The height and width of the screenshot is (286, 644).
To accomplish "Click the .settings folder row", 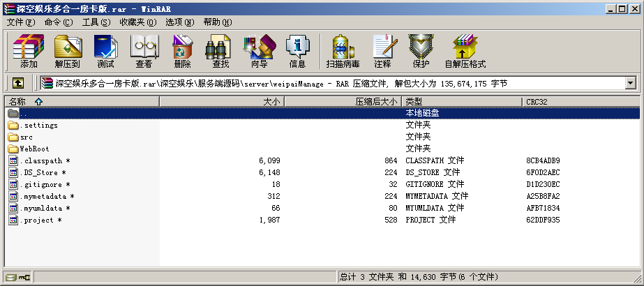I will [x=39, y=126].
